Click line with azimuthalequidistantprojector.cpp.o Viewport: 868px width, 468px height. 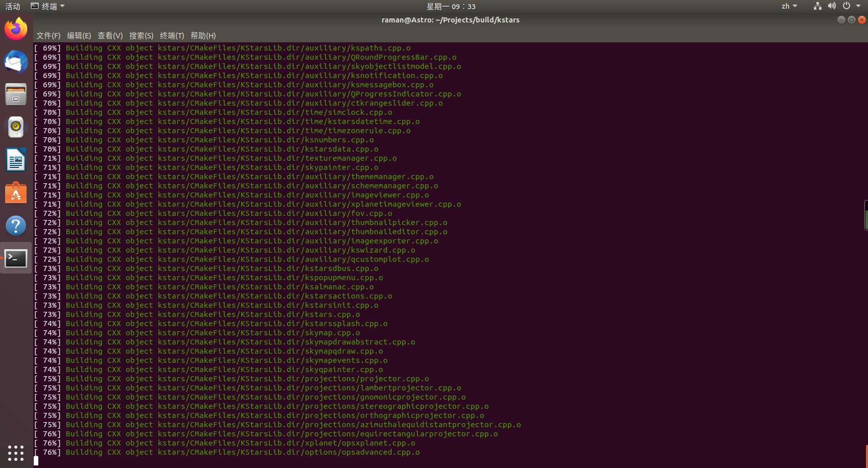(277, 425)
